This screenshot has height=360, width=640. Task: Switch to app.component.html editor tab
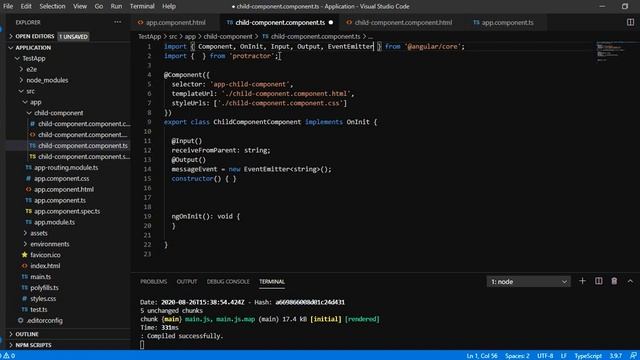coord(176,22)
